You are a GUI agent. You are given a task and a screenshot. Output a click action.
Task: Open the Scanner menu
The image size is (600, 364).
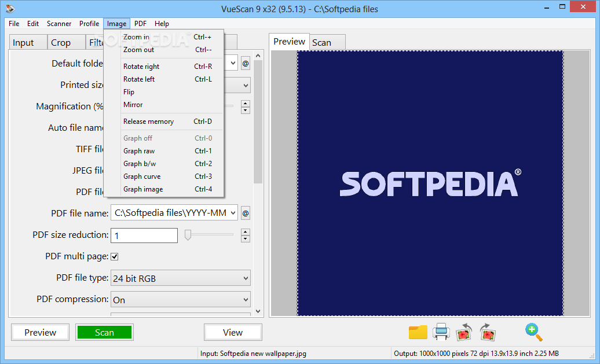[x=59, y=23]
